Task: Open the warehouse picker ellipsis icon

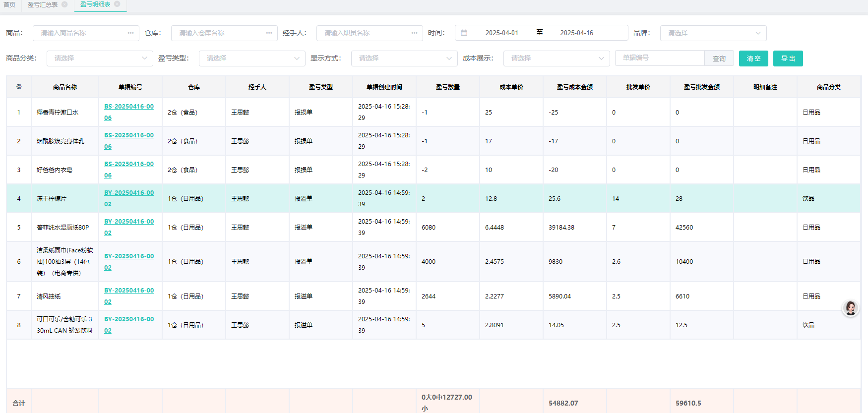Action: [x=269, y=33]
